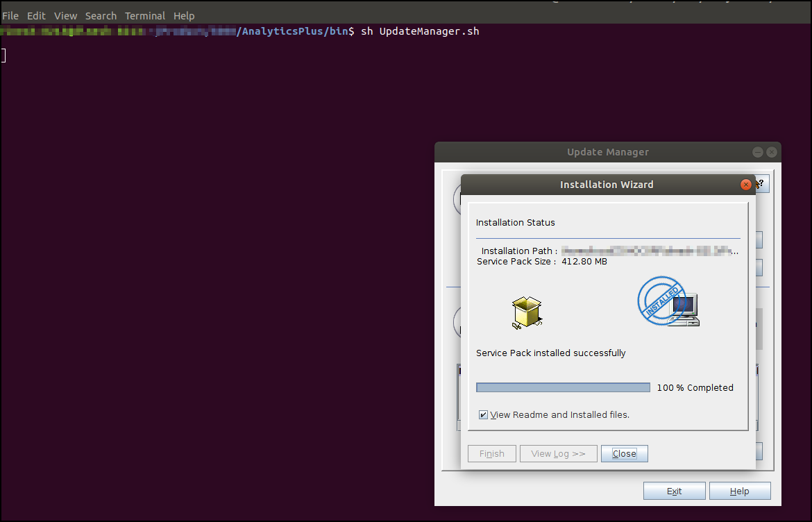Click the Help button in Update Manager

740,491
